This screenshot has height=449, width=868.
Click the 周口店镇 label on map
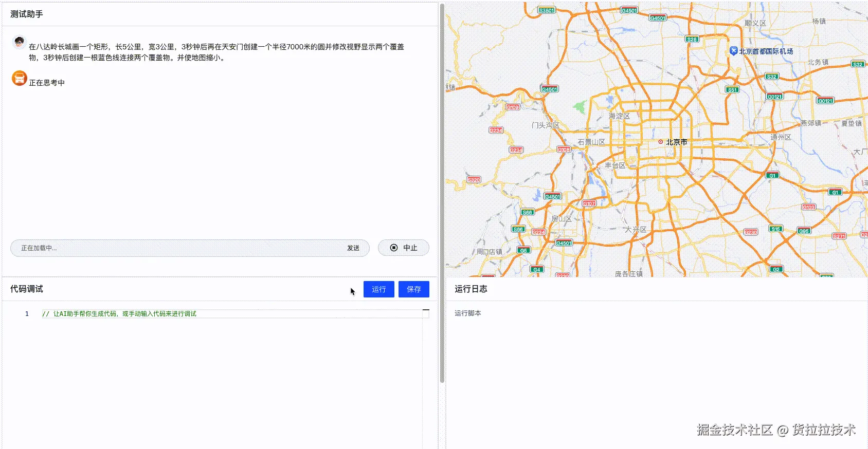(x=489, y=252)
